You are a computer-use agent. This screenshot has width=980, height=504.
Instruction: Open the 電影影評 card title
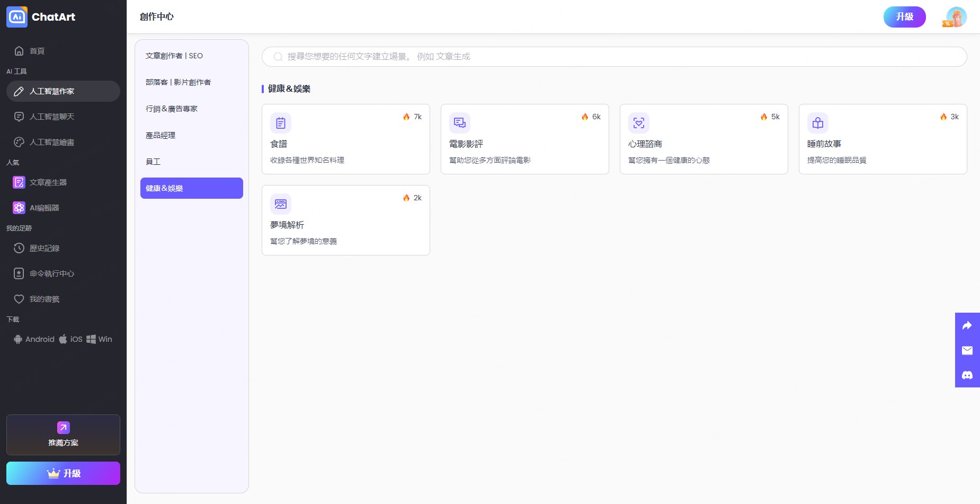[x=466, y=144]
